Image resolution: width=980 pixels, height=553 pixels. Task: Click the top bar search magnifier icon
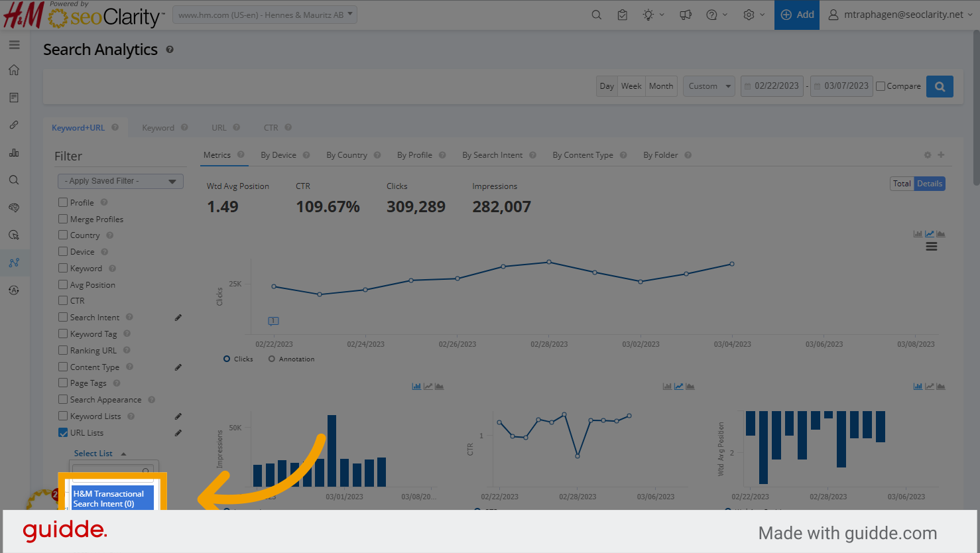[597, 15]
